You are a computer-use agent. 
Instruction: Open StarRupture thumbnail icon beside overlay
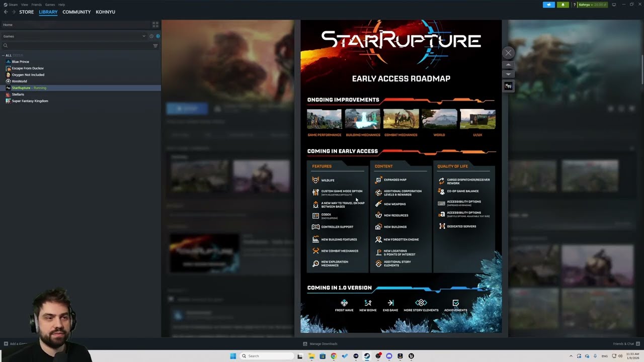[508, 86]
